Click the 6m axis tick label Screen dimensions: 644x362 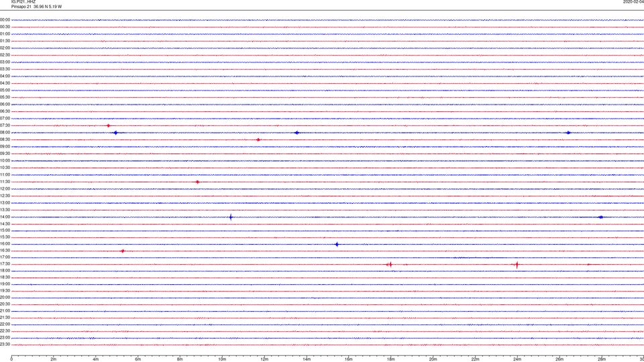coord(138,359)
